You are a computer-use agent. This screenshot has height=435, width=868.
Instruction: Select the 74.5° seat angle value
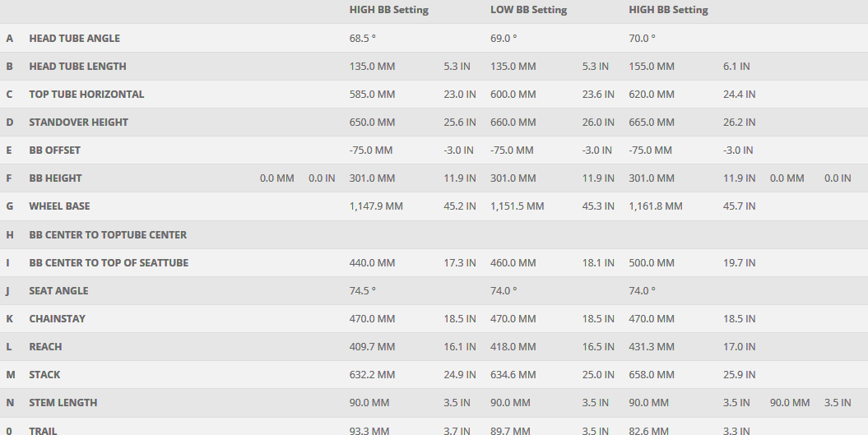[363, 291]
